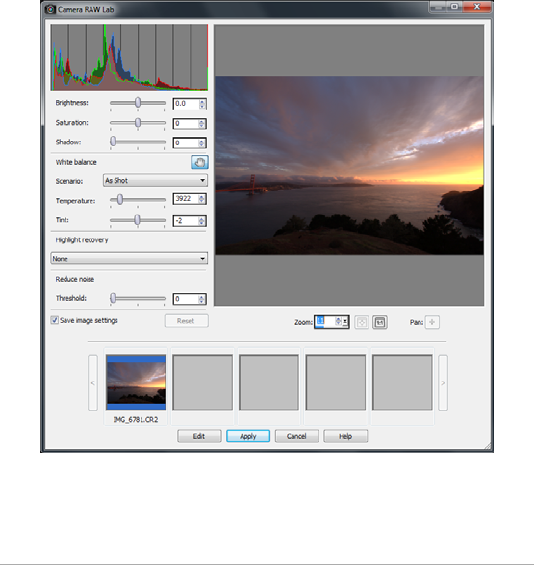
Task: Open the Zoom level dropdown arrow
Action: (345, 321)
